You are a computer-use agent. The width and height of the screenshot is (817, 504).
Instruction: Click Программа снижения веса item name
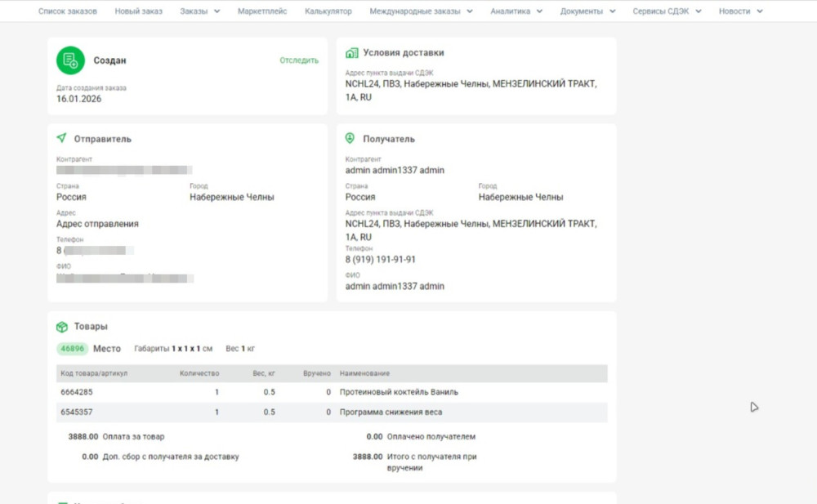391,412
